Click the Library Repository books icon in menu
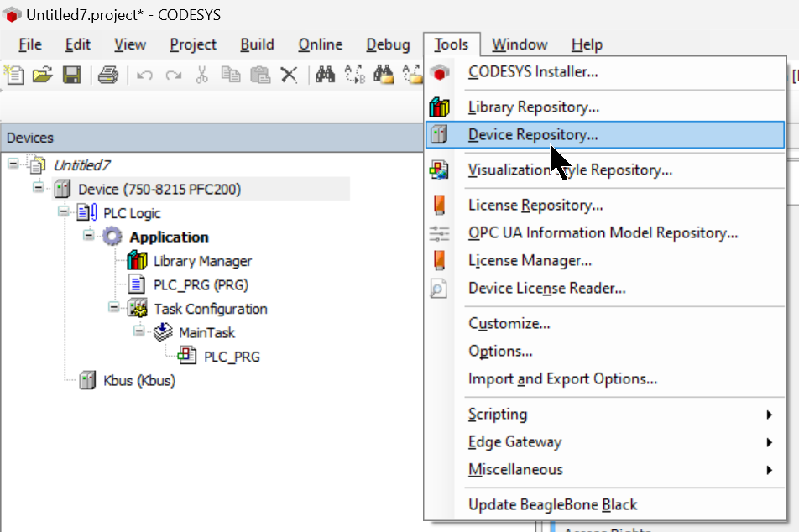 click(439, 107)
